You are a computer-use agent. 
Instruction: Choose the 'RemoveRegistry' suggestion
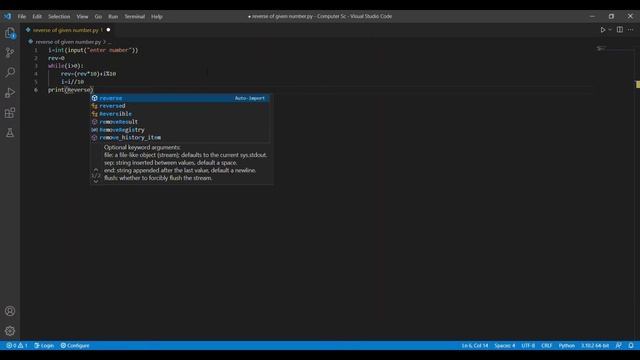coord(180,130)
